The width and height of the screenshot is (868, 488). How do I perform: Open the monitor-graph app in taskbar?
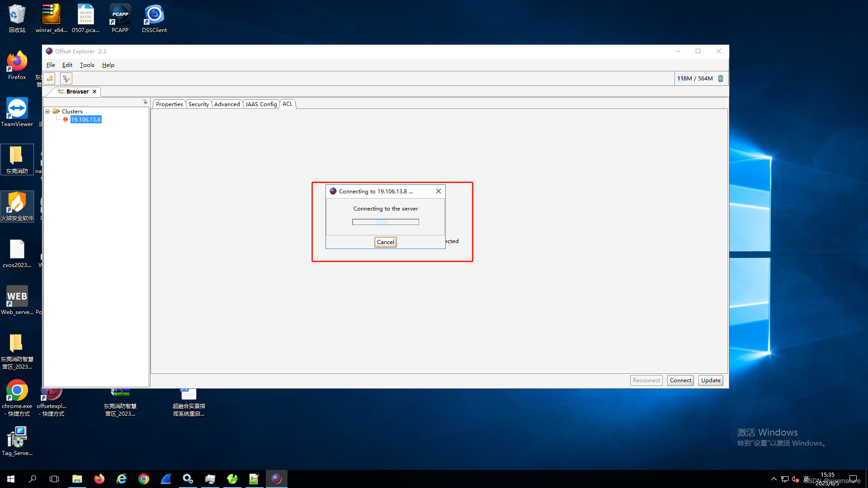point(210,479)
